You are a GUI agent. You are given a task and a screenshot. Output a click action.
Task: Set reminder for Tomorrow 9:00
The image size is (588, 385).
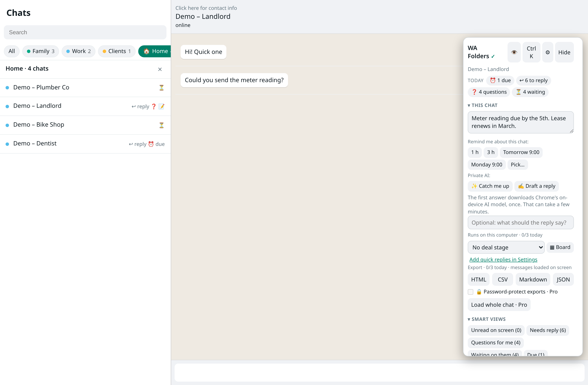tap(521, 152)
